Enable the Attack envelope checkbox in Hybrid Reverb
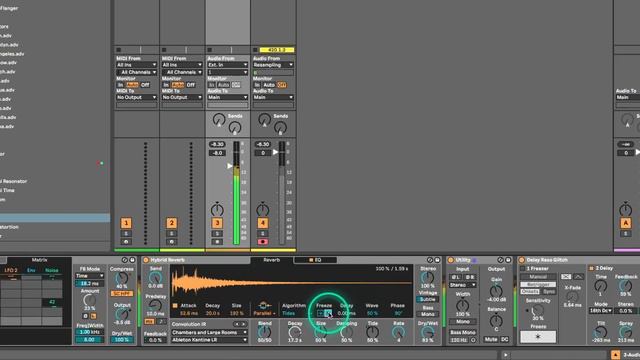Screen dimensions: 640x360 tap(175, 305)
